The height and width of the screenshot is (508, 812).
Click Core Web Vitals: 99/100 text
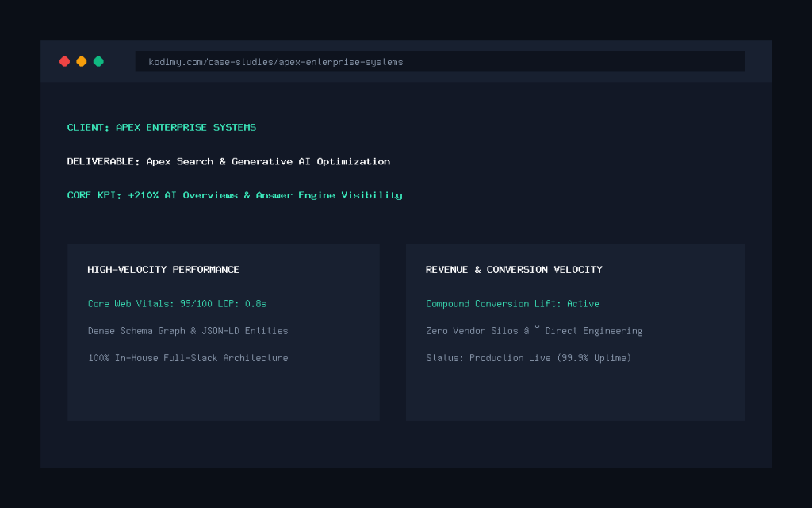[x=177, y=304]
